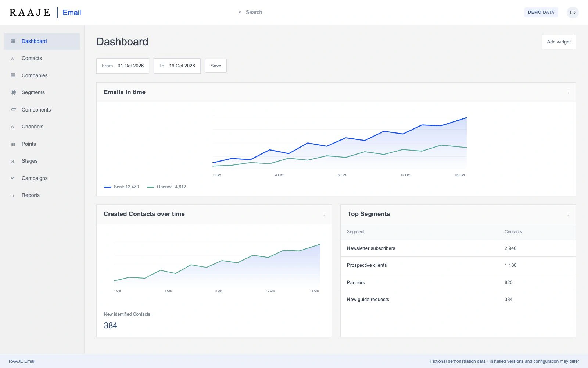This screenshot has width=588, height=368.
Task: Open the From date picker
Action: 123,66
